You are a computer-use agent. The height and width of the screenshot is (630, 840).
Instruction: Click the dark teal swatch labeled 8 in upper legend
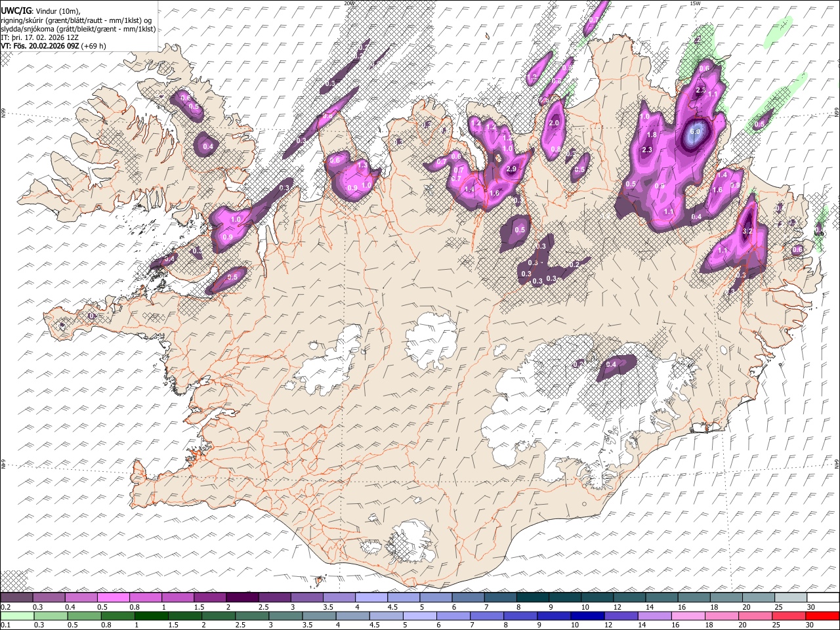pyautogui.click(x=533, y=598)
